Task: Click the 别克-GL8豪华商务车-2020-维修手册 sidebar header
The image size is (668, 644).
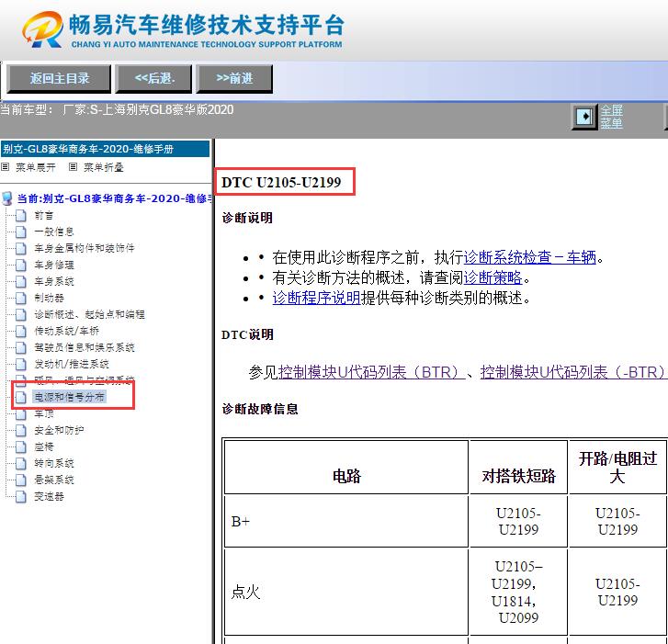Action: point(106,150)
